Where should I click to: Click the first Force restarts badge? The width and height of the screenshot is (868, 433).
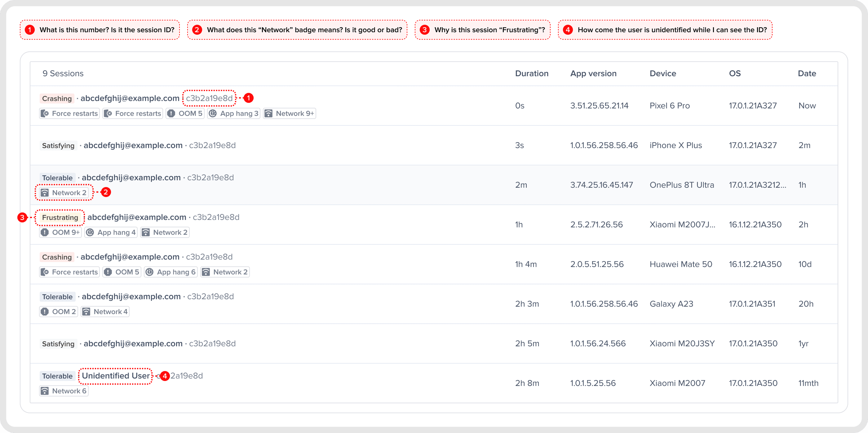(69, 113)
